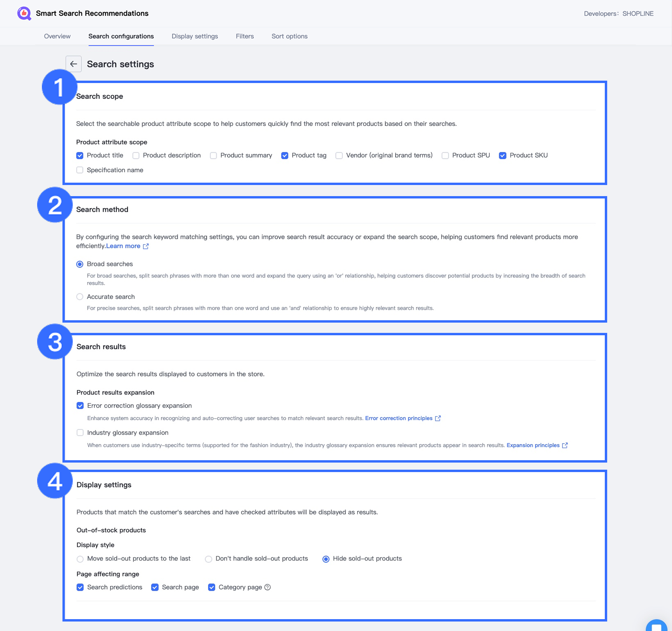
Task: Choose Move sold-out products to the last
Action: click(x=80, y=559)
